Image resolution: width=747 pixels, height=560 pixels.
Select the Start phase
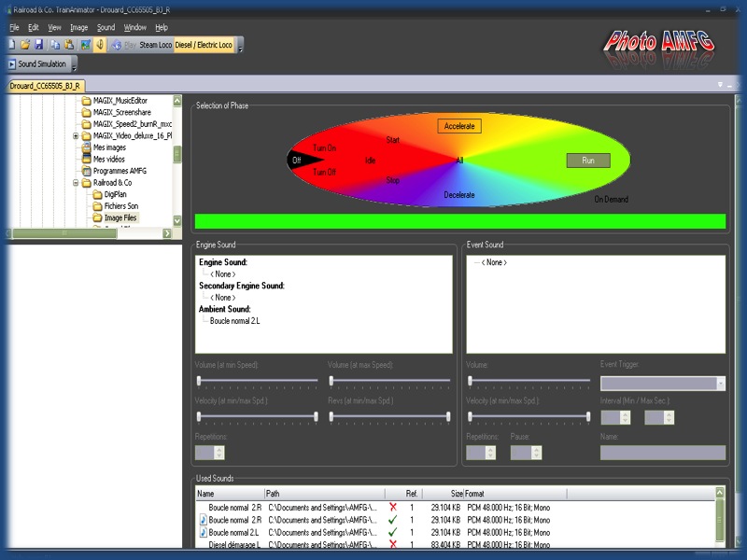tap(392, 139)
